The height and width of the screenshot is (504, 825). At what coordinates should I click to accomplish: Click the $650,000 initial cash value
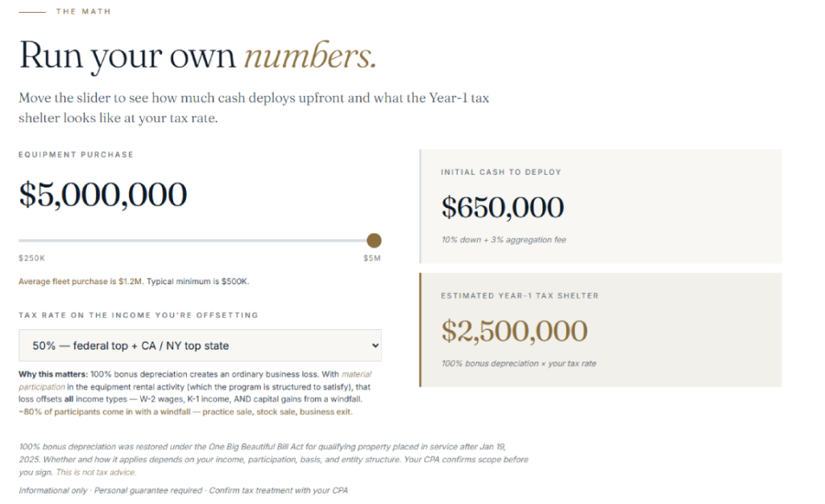(x=503, y=207)
